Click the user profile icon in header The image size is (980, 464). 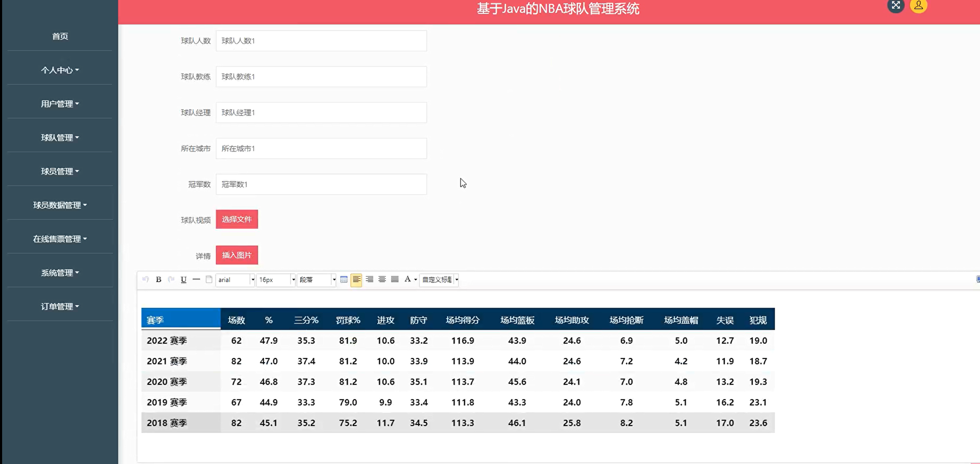coord(918,5)
